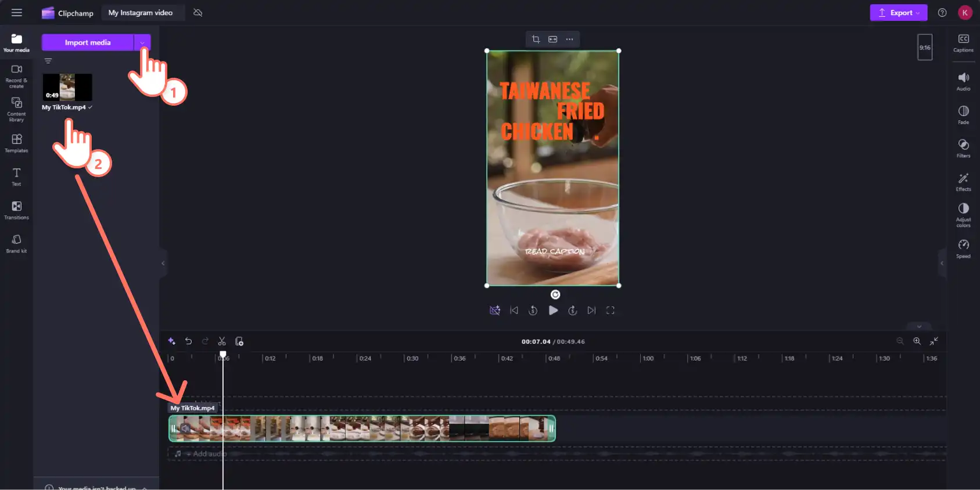Click the AI sparkle auto-compose icon
This screenshot has width=980, height=490.
pos(171,341)
